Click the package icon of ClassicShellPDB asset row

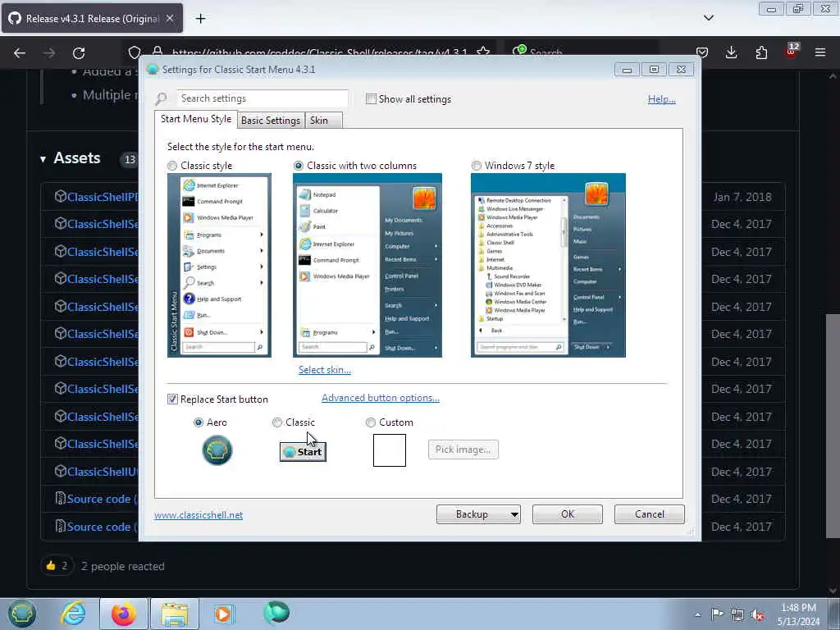tap(61, 196)
